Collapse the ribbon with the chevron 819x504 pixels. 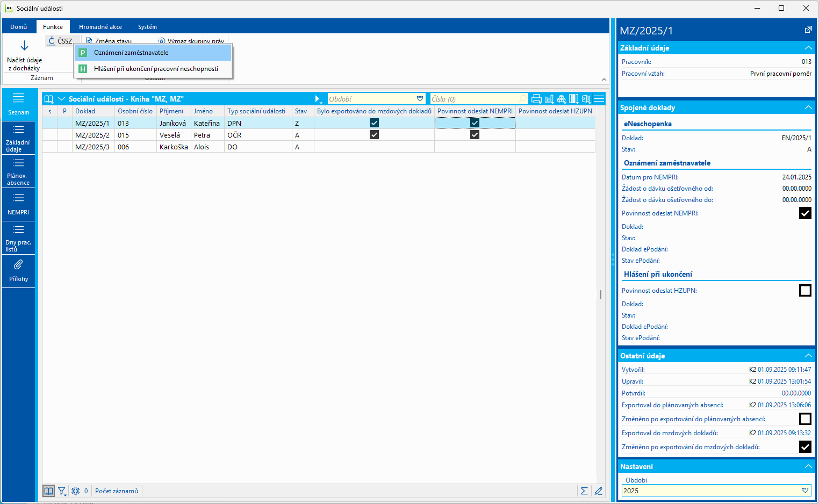pyautogui.click(x=604, y=80)
